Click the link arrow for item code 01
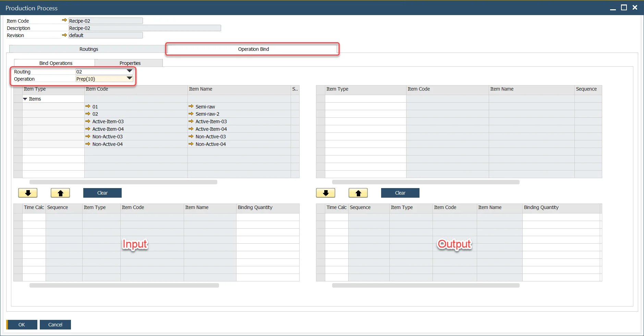The image size is (644, 336). point(88,106)
